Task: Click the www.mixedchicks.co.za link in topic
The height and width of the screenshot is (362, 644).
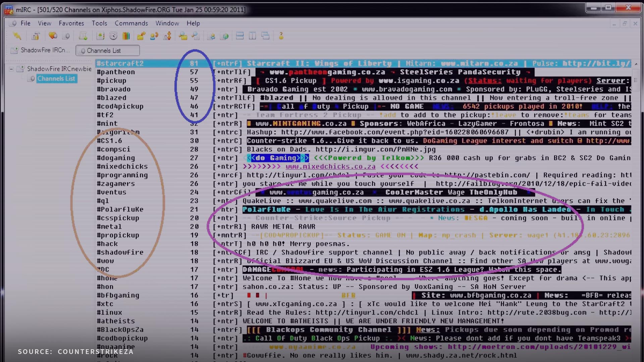Action: pyautogui.click(x=330, y=167)
